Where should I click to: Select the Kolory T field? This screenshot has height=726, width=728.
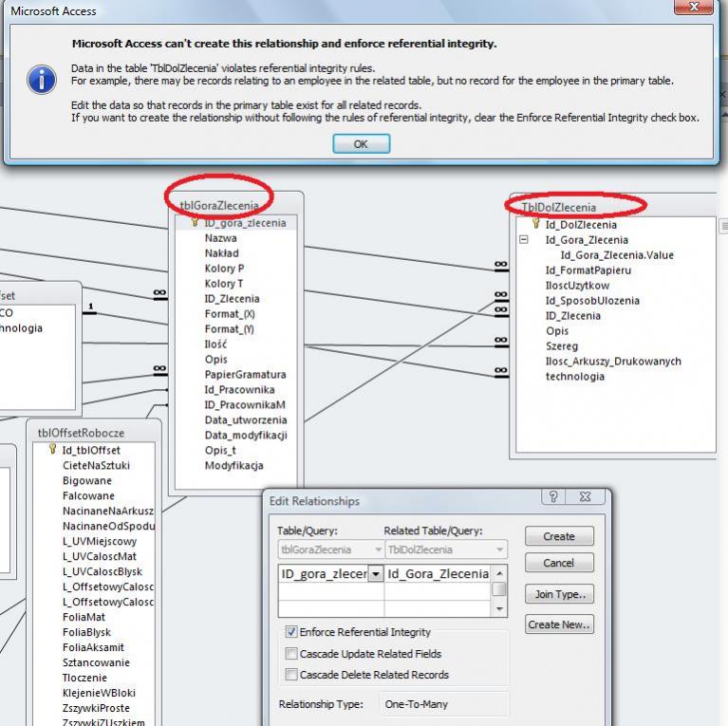click(224, 284)
